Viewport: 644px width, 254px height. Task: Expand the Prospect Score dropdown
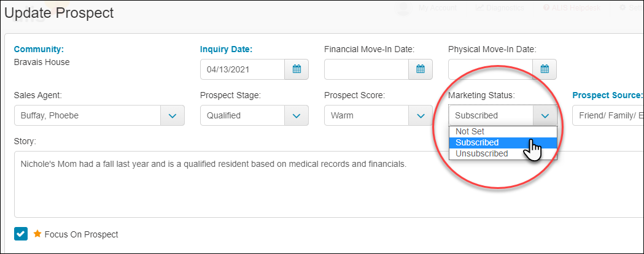[x=421, y=115]
